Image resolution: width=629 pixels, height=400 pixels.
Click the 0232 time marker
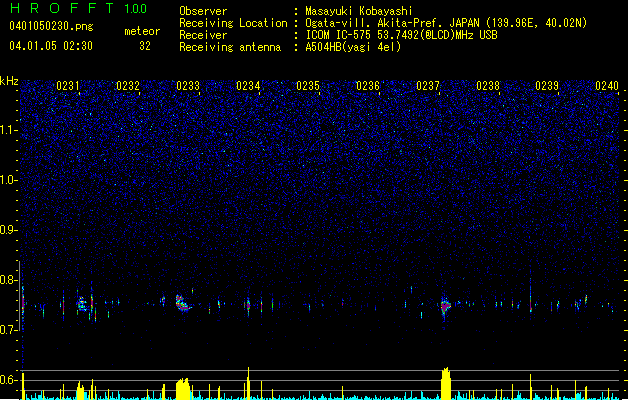click(128, 85)
